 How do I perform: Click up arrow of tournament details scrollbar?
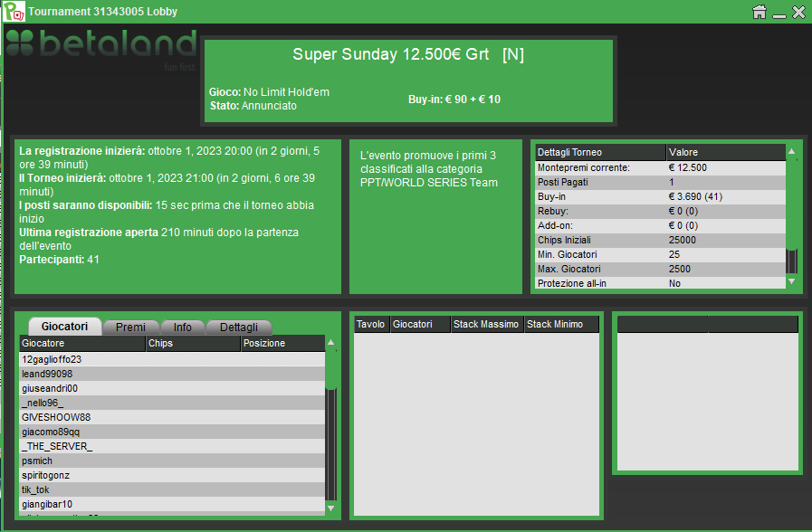coord(791,151)
